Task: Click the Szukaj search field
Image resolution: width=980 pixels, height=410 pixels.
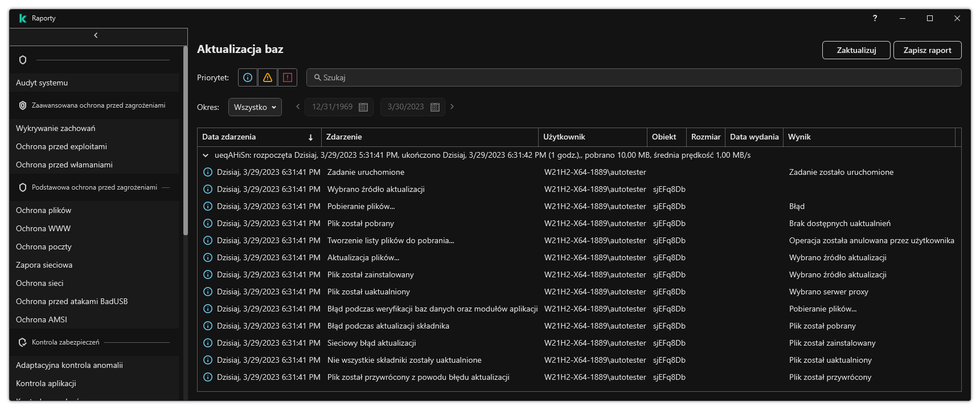Action: pos(633,77)
